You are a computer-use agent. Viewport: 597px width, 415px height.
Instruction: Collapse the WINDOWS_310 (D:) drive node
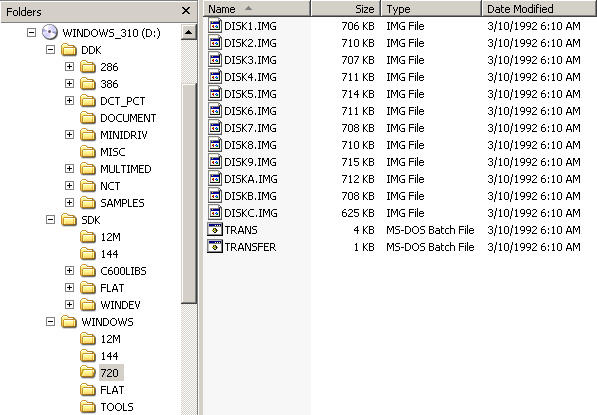pyautogui.click(x=32, y=33)
